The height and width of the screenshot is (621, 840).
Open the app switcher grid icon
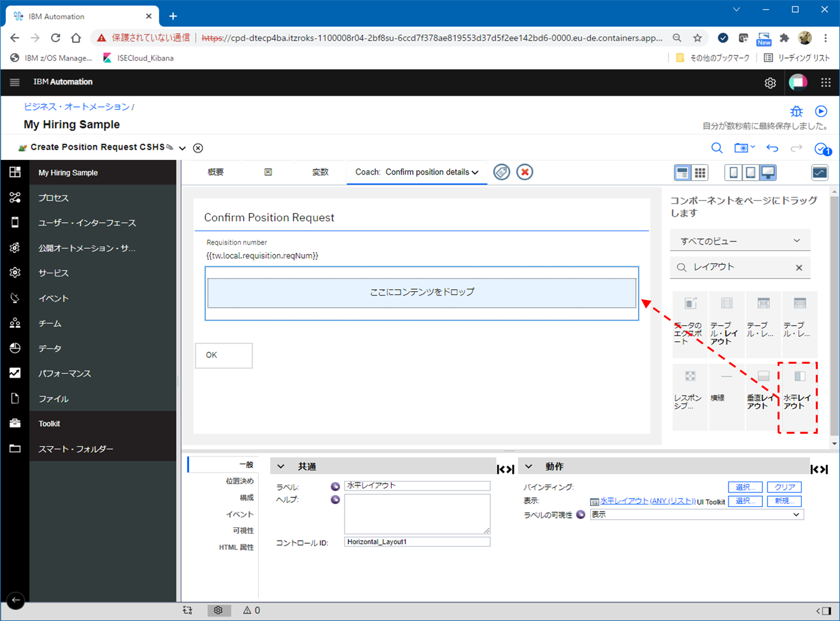[x=826, y=82]
